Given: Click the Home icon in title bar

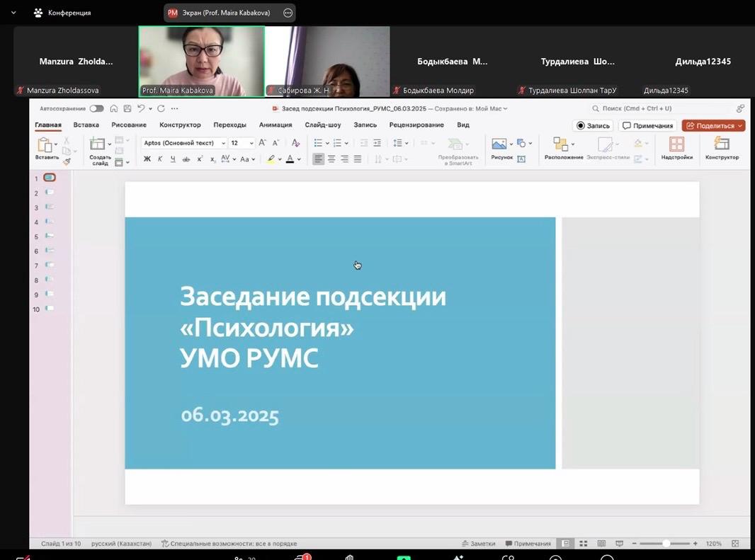Looking at the screenshot, I should 113,108.
